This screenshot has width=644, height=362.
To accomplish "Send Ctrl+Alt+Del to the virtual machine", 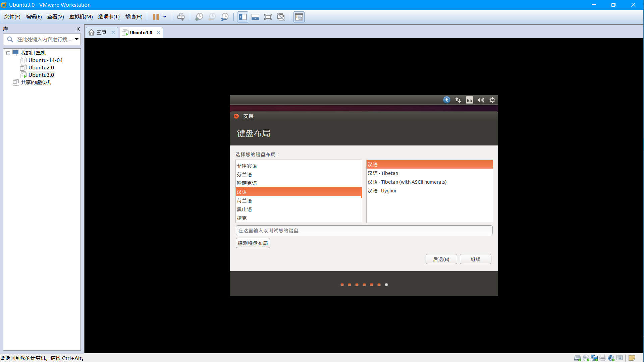I will pos(181,17).
